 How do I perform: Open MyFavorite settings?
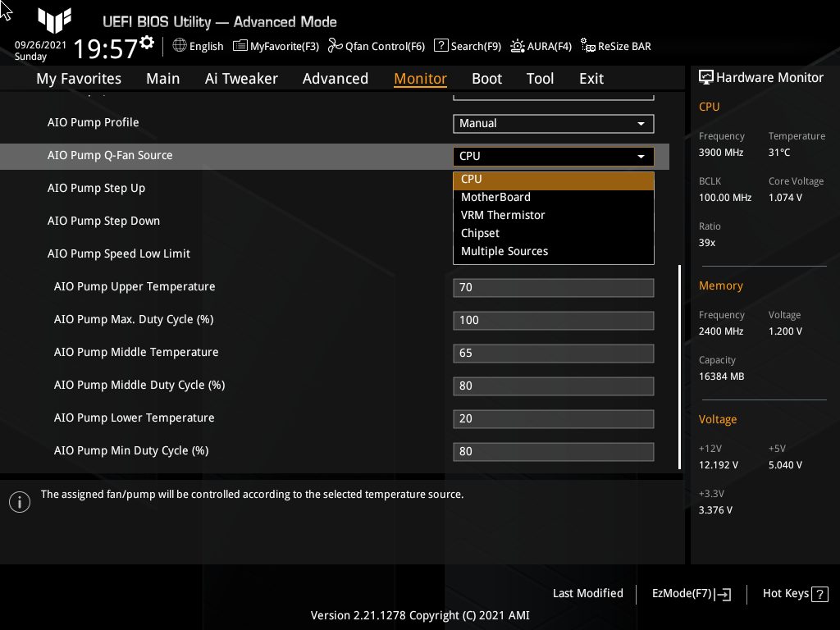[276, 46]
